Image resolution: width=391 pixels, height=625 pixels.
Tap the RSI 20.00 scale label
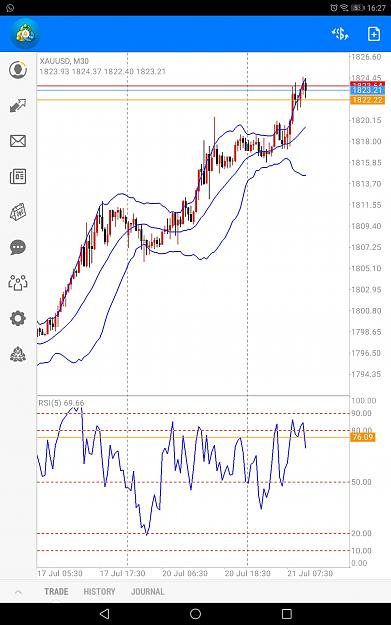click(361, 533)
